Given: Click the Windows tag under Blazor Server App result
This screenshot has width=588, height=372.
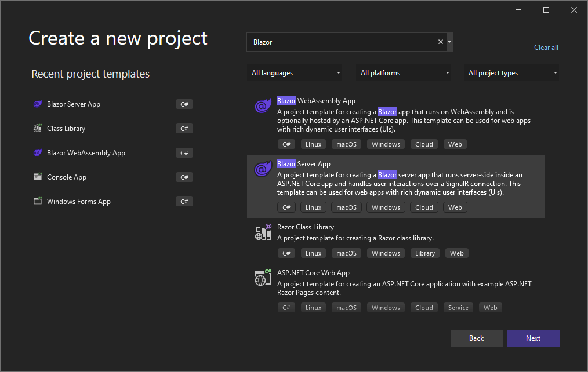Looking at the screenshot, I should coord(386,207).
